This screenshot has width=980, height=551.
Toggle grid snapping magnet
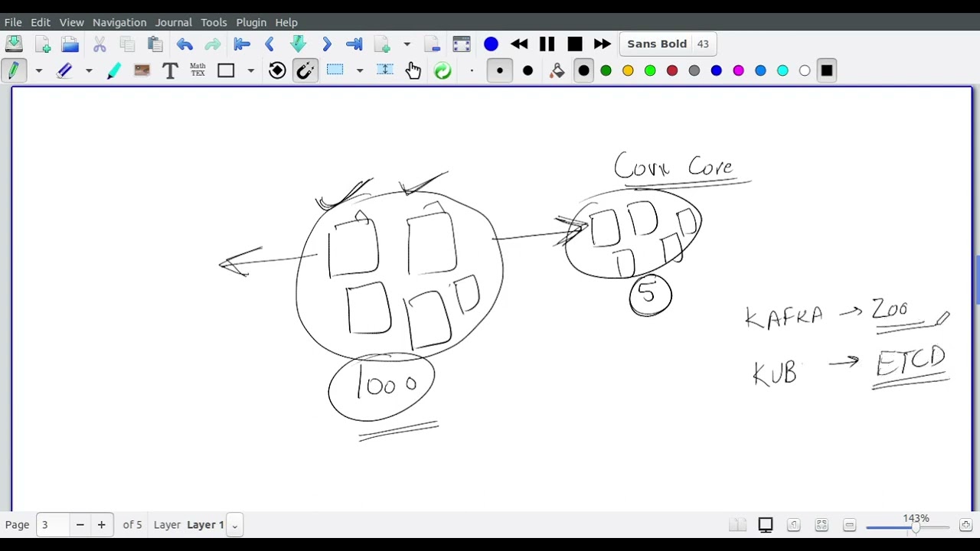[x=305, y=70]
